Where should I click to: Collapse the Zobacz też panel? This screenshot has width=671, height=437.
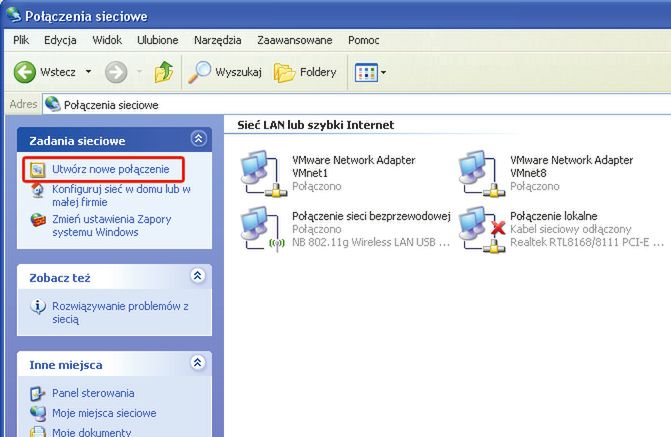click(x=197, y=276)
